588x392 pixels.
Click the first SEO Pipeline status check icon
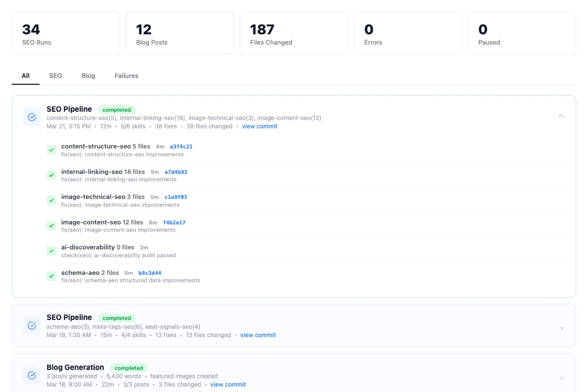[32, 117]
